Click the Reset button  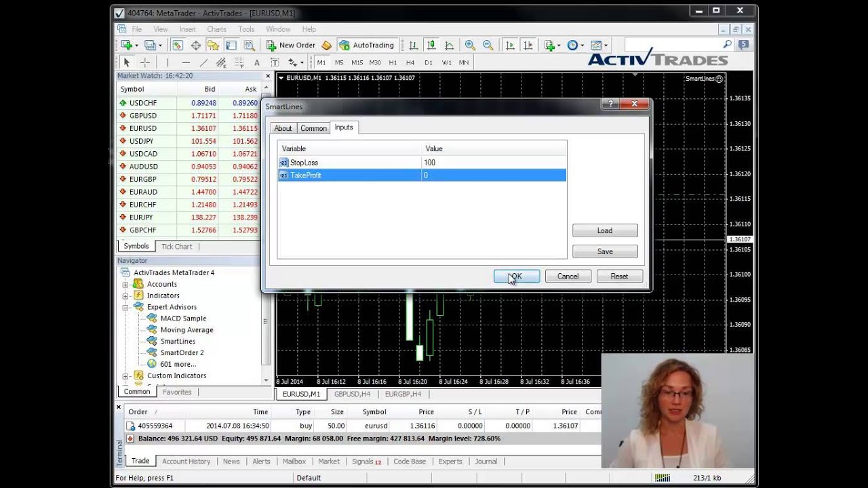(x=619, y=277)
